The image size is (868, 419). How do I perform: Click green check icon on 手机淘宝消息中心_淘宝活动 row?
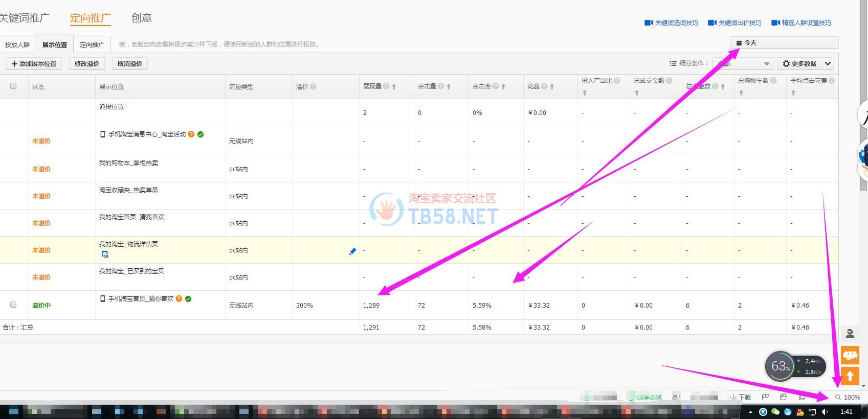(201, 134)
